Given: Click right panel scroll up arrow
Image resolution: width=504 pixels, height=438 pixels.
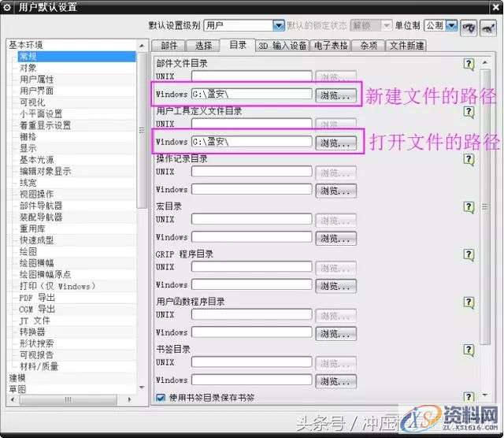Looking at the screenshot, I should [x=485, y=62].
